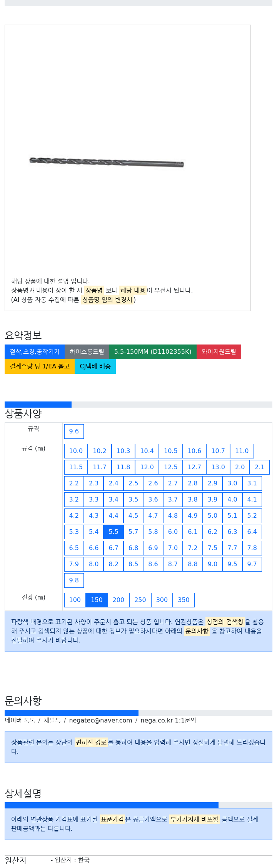Click the 5.5-150MM (D1102355K) tag
The width and height of the screenshot is (277, 868).
click(x=153, y=352)
